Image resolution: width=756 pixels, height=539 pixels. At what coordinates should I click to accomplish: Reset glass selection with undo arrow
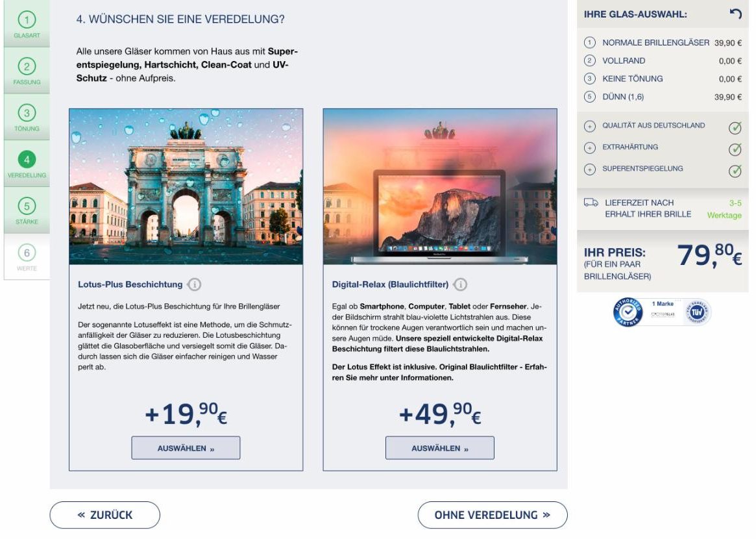pyautogui.click(x=735, y=14)
